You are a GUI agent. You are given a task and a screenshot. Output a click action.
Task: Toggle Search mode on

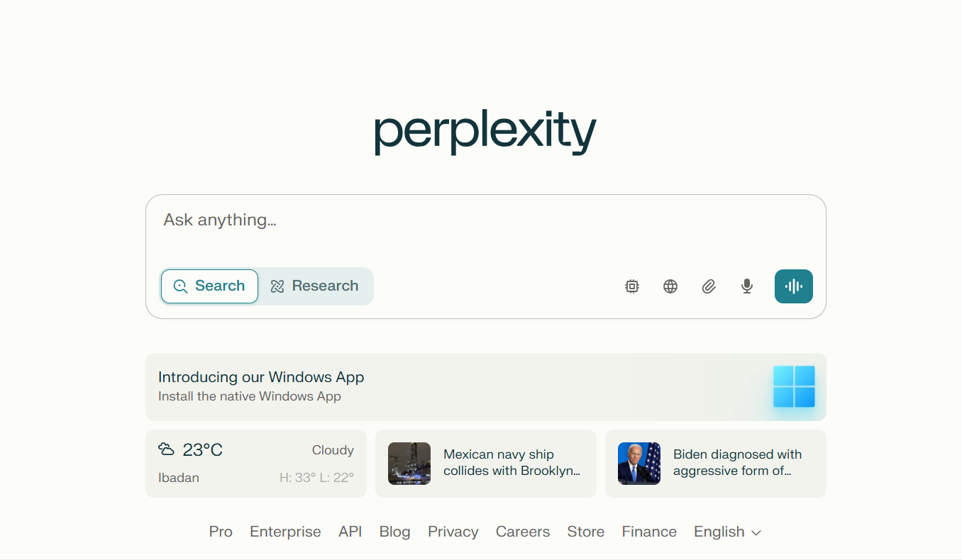(209, 286)
